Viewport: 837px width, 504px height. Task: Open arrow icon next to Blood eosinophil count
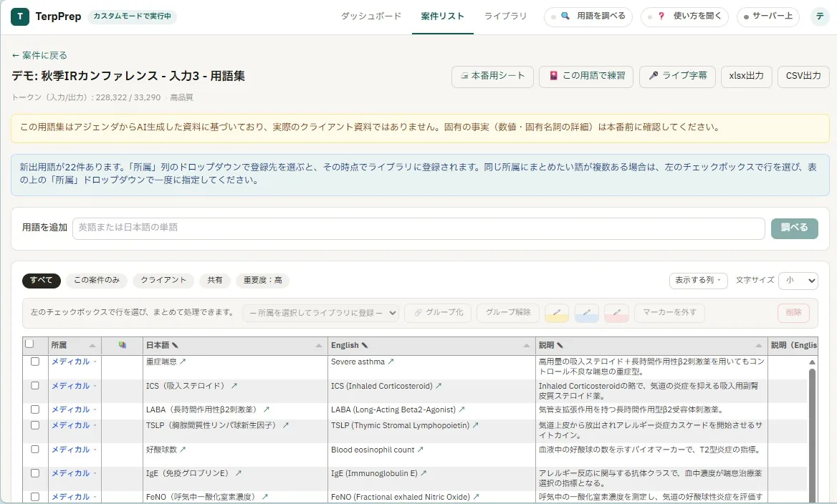coord(420,450)
